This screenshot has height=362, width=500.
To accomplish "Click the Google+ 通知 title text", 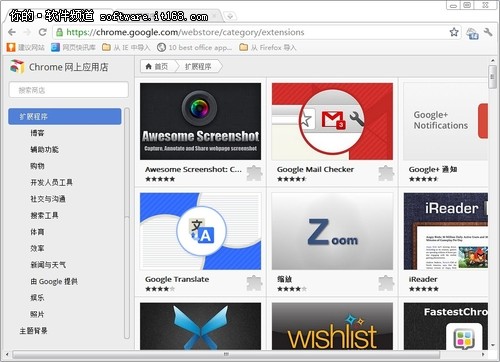I will [x=433, y=169].
